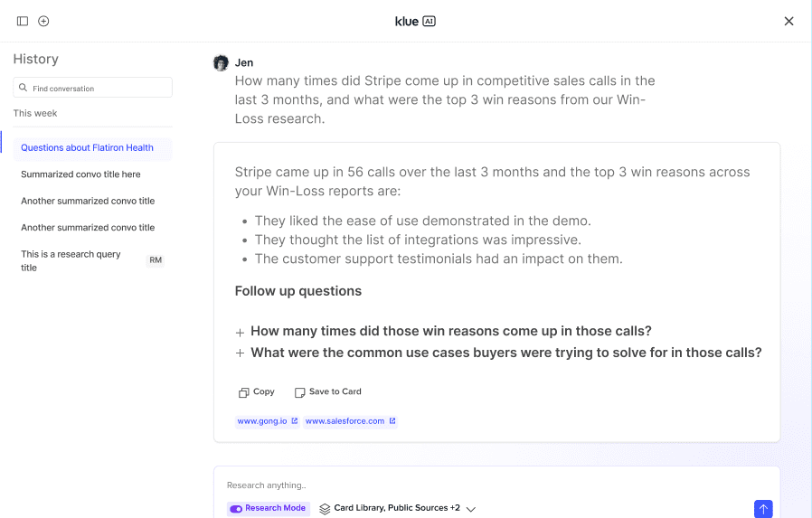The height and width of the screenshot is (518, 812).
Task: Click the Find conversation search field
Action: [x=99, y=89]
